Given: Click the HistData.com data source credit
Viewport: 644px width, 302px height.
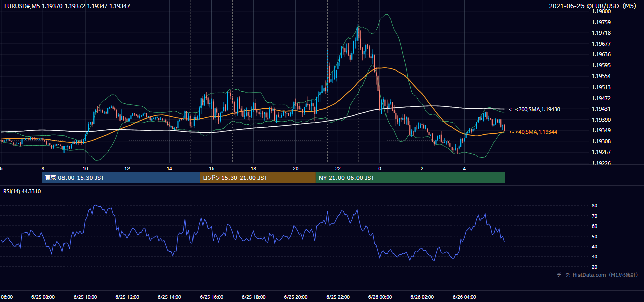Looking at the screenshot, I should click(x=597, y=275).
